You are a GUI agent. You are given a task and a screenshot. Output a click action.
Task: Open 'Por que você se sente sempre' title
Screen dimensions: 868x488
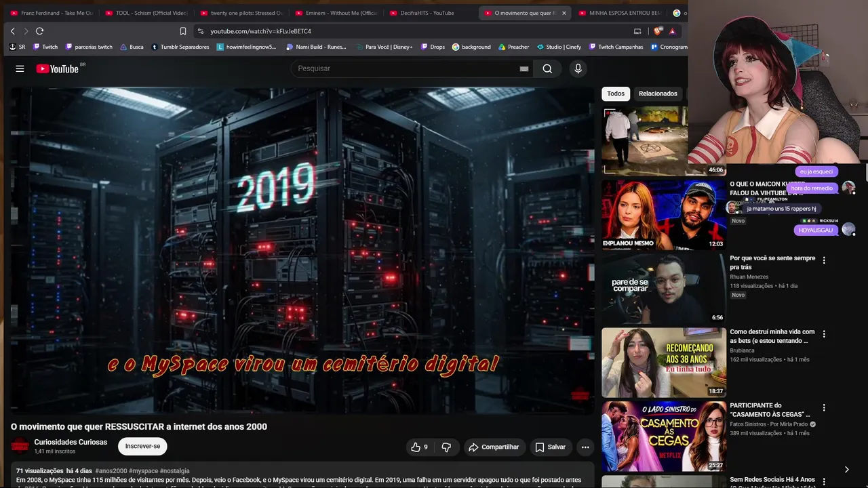pos(772,262)
